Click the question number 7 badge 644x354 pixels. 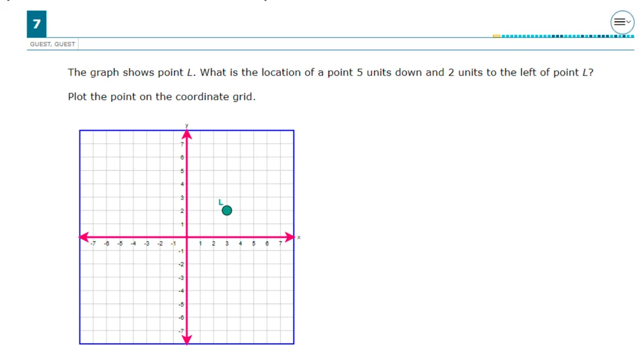tap(37, 24)
